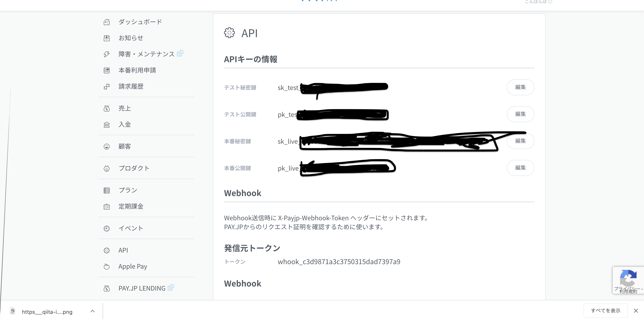Select the clock icon for イベント

[107, 228]
